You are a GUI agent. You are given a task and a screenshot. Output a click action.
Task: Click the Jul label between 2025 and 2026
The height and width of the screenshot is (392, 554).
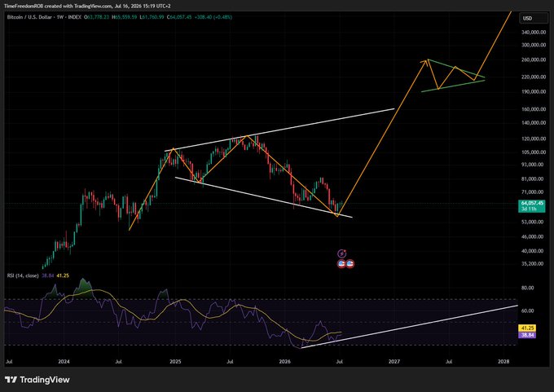(230, 362)
